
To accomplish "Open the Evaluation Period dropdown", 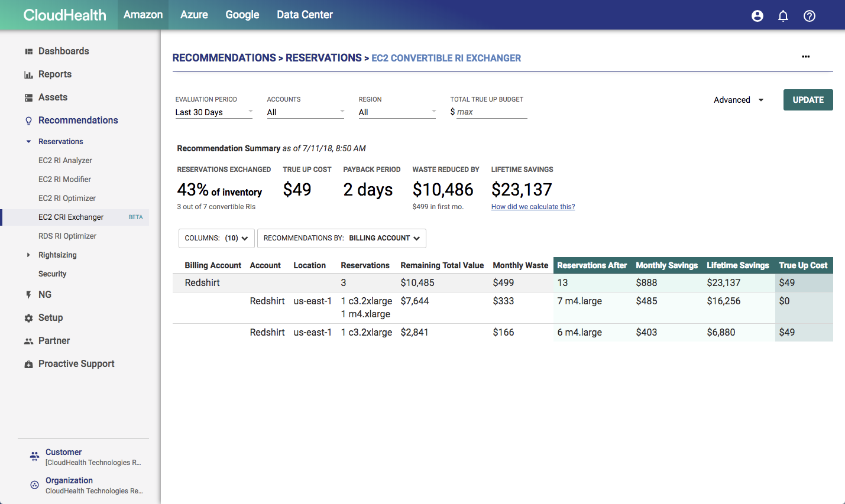I will pyautogui.click(x=214, y=112).
